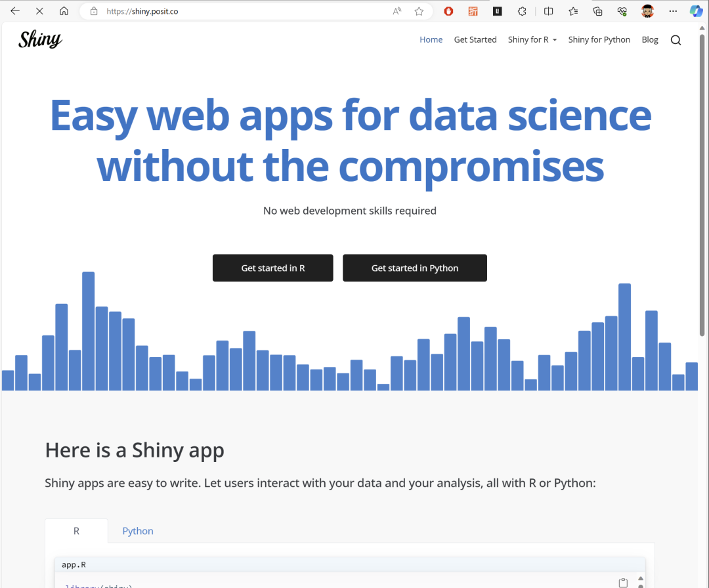The image size is (709, 588).
Task: Toggle favorite for the current page
Action: pyautogui.click(x=419, y=10)
